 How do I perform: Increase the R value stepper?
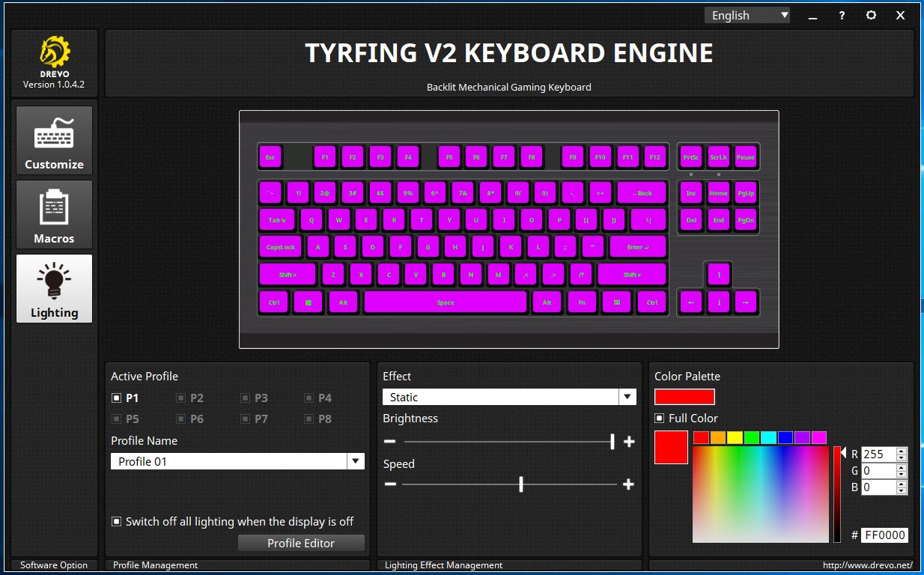click(902, 451)
